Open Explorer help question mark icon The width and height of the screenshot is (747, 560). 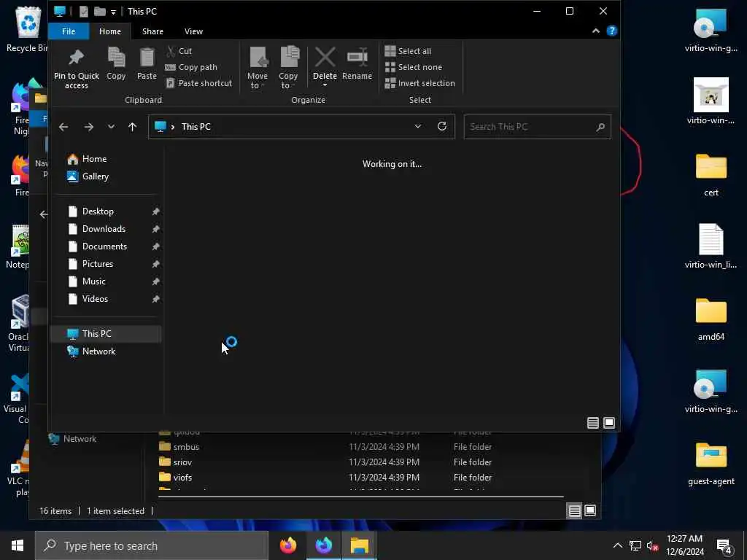[x=612, y=31]
